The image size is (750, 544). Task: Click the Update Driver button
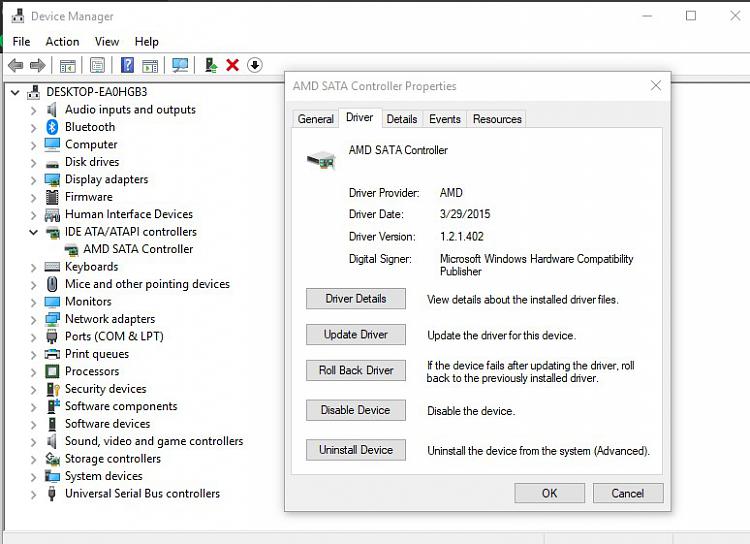click(x=356, y=334)
